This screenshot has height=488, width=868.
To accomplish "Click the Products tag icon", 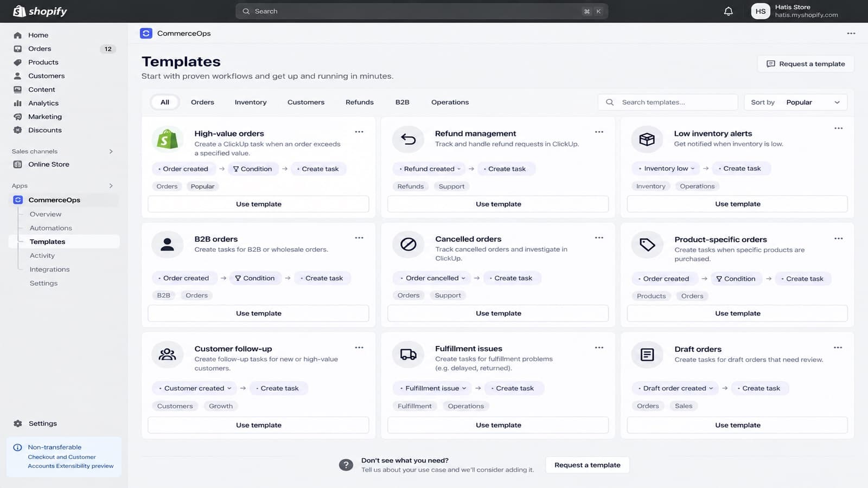I will point(18,62).
